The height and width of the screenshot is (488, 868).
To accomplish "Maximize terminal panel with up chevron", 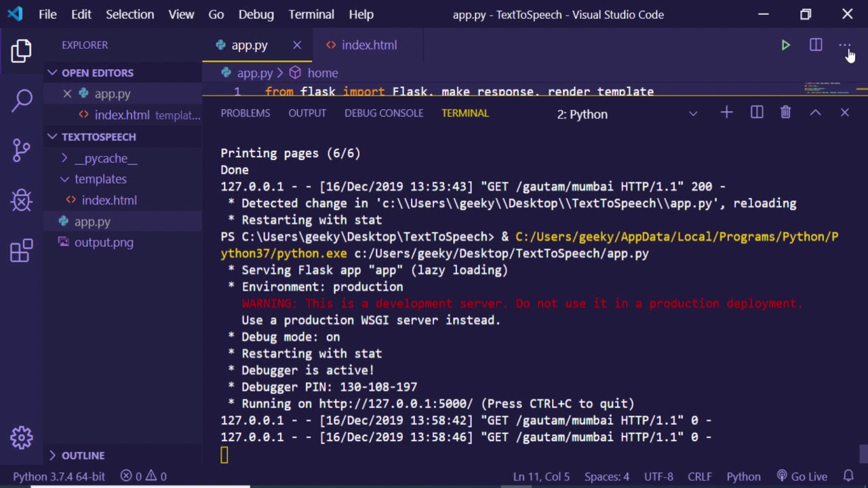I will coord(815,113).
